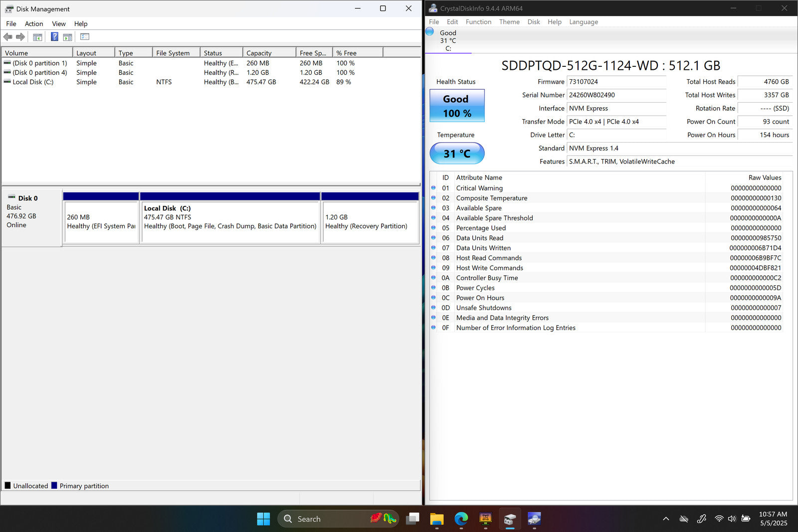
Task: Open Task View from the taskbar
Action: click(412, 519)
